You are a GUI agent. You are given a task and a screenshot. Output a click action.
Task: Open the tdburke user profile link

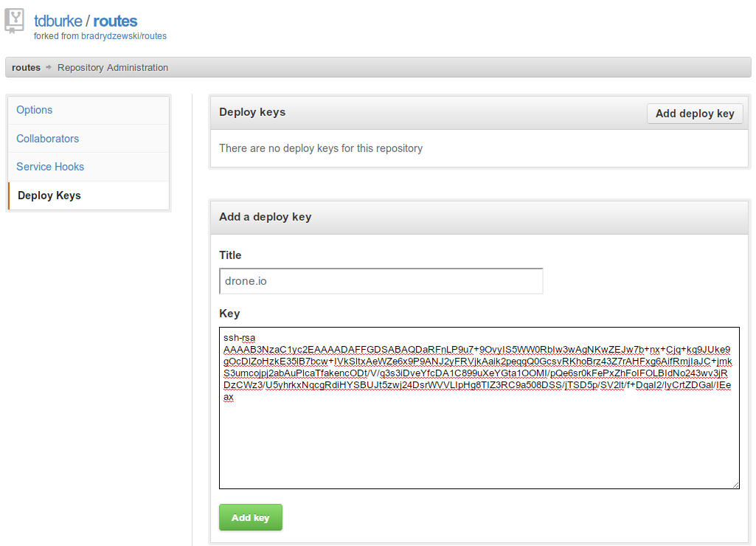(x=58, y=21)
